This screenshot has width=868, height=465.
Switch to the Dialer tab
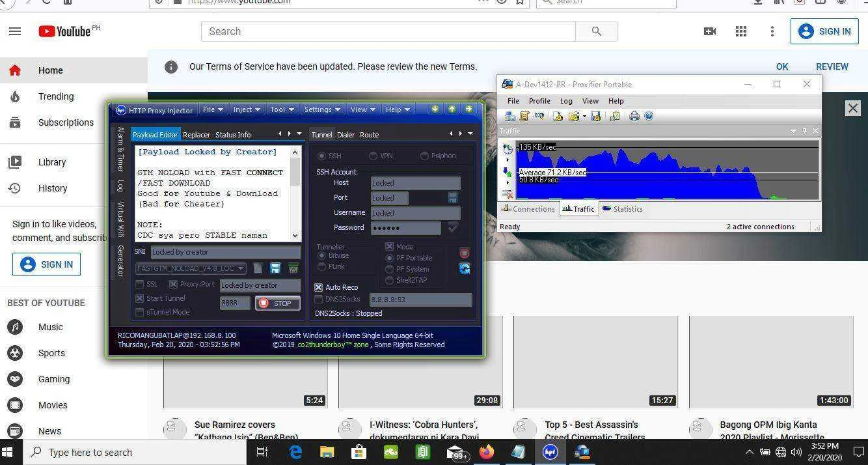tap(346, 135)
